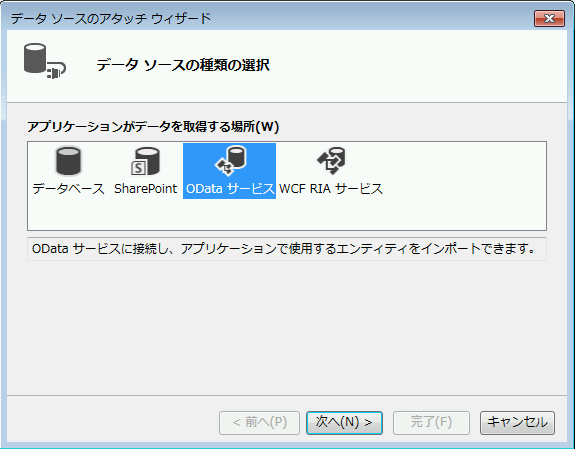
Task: Click the アプリケーションがデータを取得する場所(W) label
Action: pyautogui.click(x=153, y=127)
